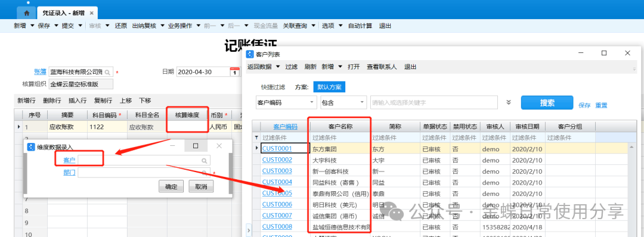Viewport: 644px width, 237px height.
Task: Click the magnifier icon in 部门 field
Action: pyautogui.click(x=204, y=173)
